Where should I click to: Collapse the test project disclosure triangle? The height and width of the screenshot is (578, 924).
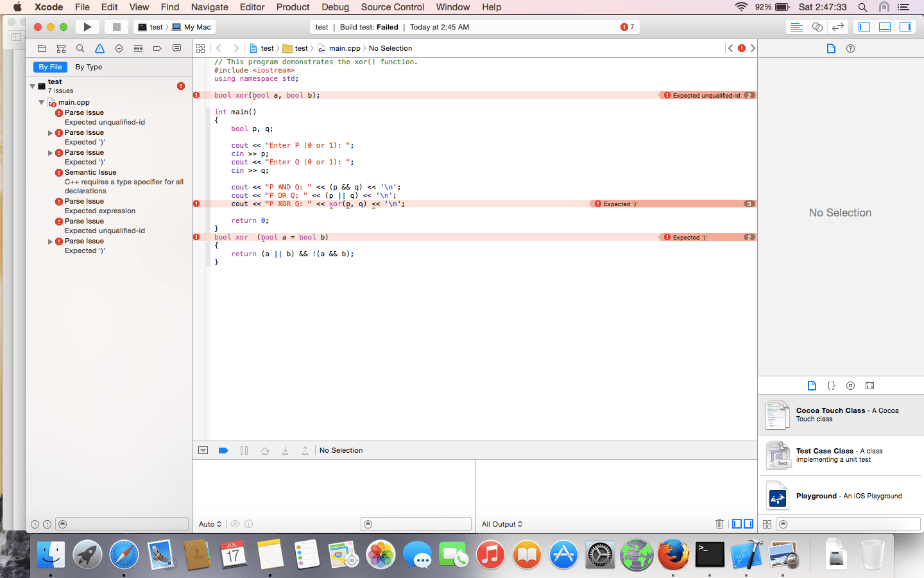tap(33, 86)
